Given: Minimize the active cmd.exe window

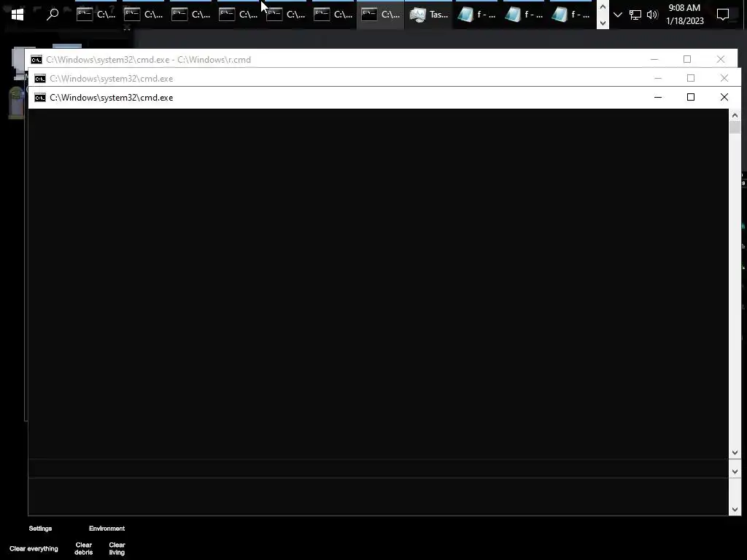Looking at the screenshot, I should pyautogui.click(x=658, y=97).
